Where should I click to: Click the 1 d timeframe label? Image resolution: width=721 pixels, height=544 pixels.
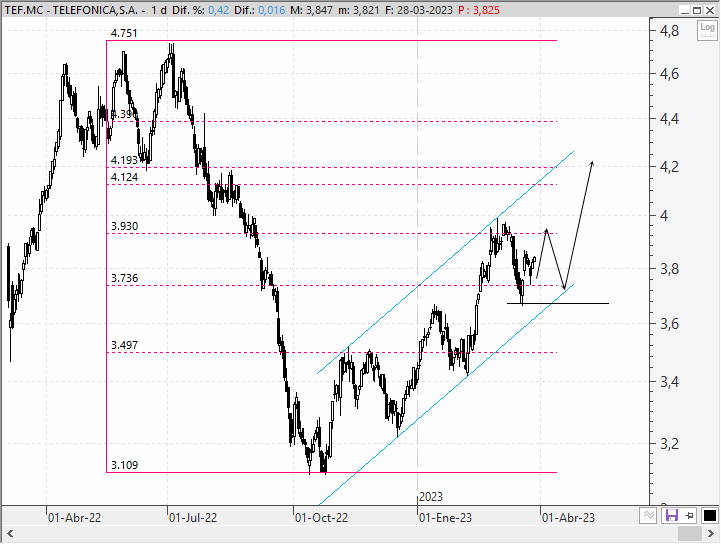(x=159, y=10)
